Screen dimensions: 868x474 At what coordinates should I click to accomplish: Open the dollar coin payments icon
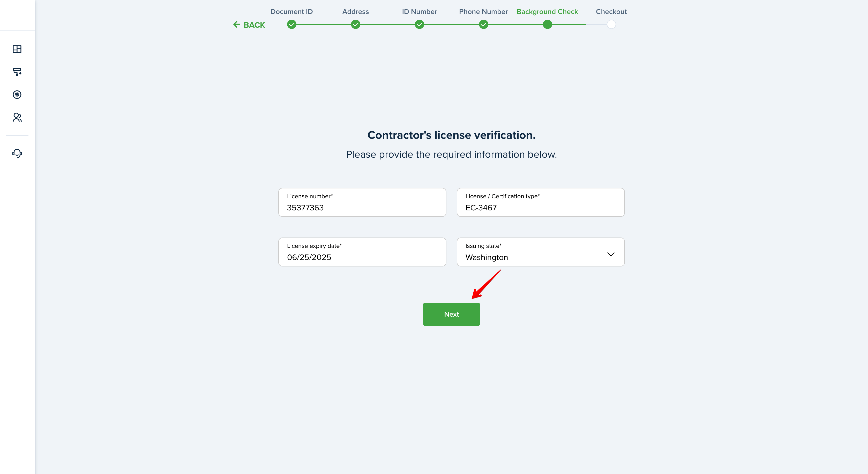click(x=17, y=95)
